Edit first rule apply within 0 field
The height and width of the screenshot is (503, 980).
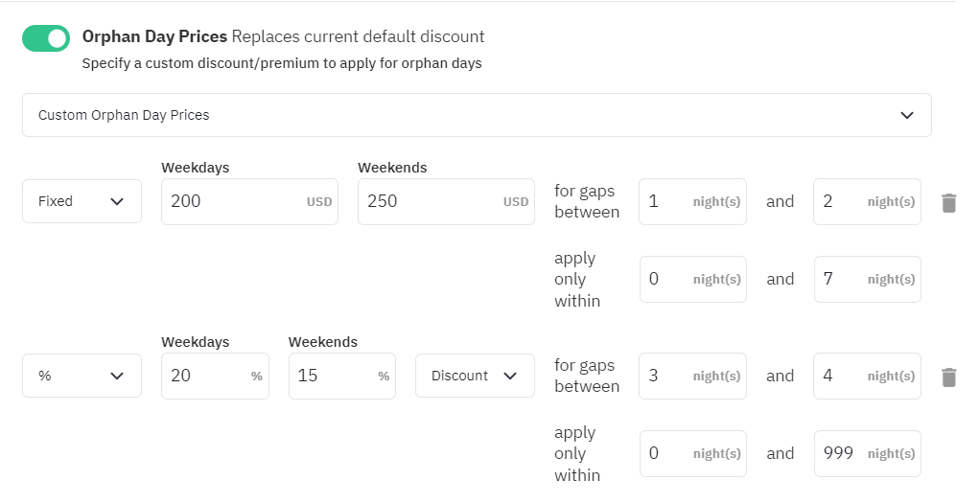point(692,280)
